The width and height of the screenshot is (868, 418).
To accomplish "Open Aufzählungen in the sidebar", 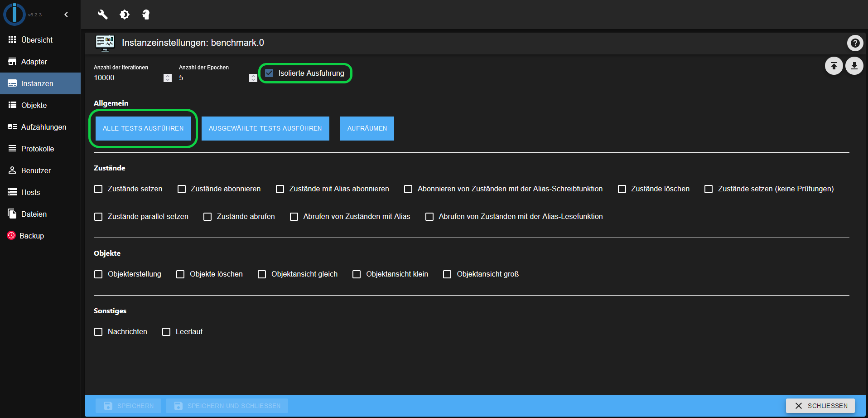I will (40, 127).
